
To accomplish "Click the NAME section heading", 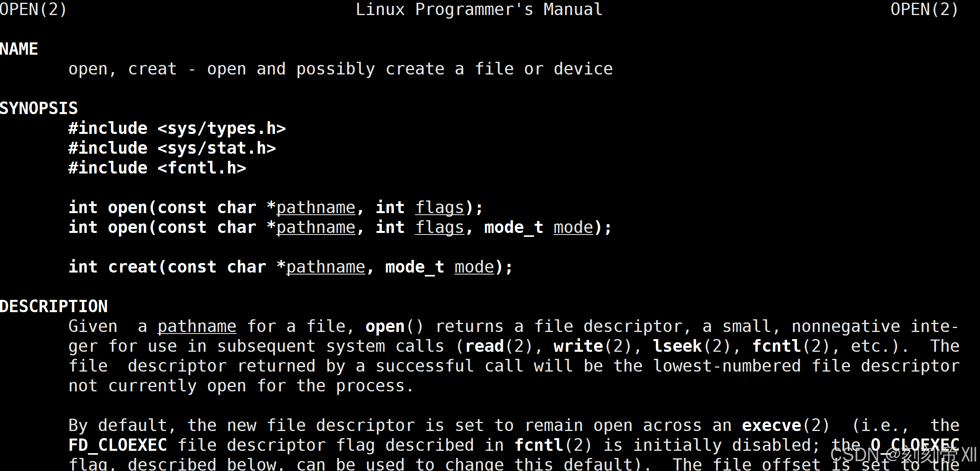I will click(19, 49).
